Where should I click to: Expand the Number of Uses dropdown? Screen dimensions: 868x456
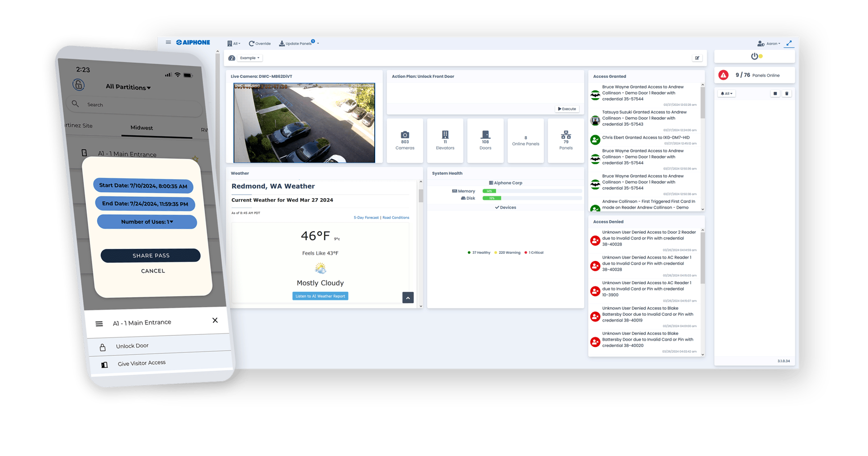pyautogui.click(x=147, y=222)
